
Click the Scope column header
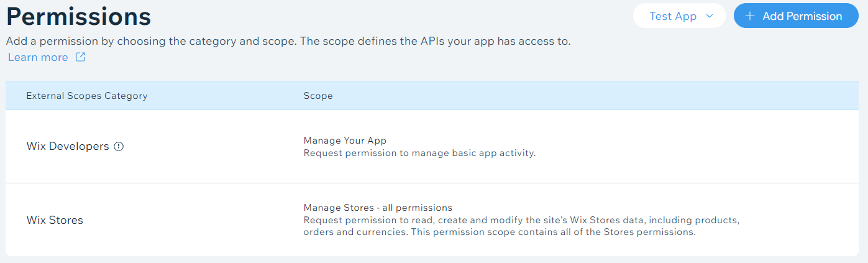[318, 96]
